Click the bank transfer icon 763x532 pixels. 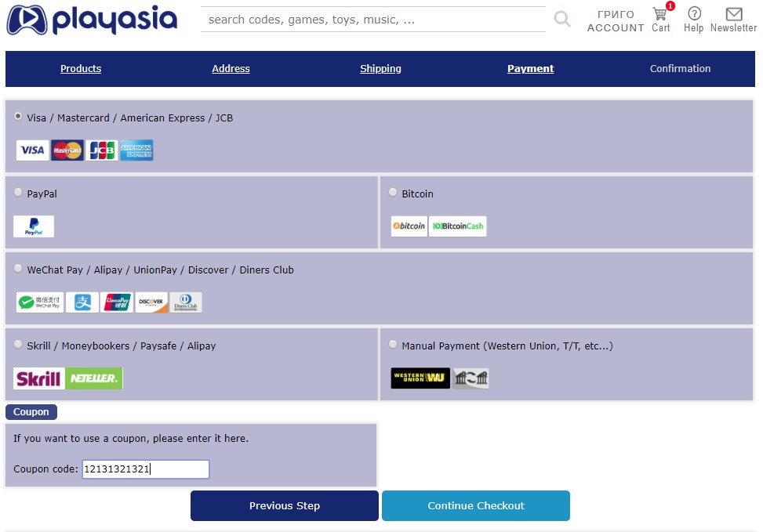point(471,378)
